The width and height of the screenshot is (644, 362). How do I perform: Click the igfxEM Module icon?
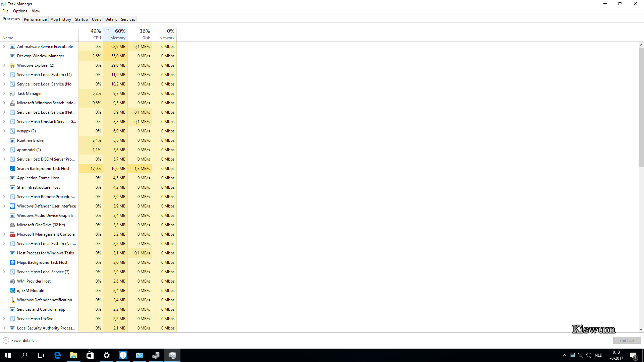pos(12,291)
